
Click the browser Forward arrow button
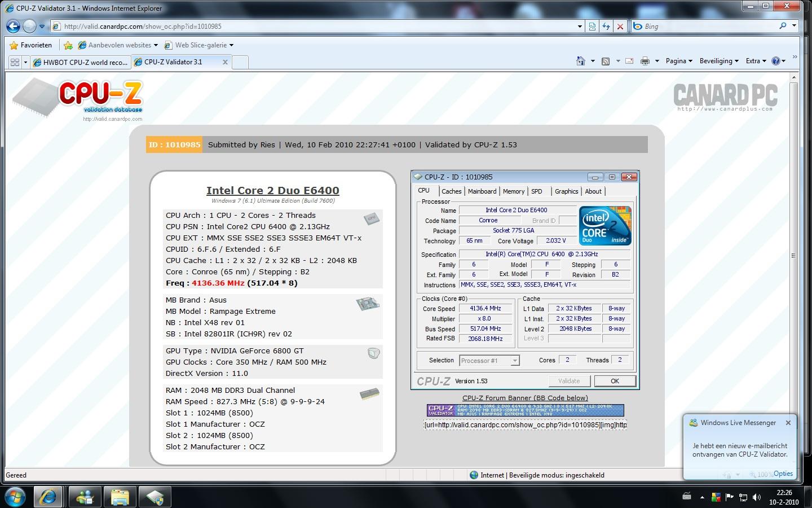(30, 26)
